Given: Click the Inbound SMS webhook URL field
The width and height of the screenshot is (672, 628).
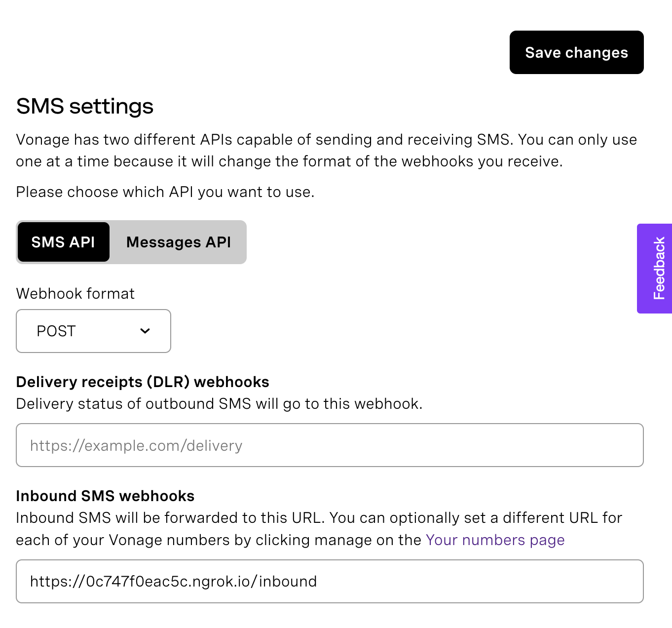Looking at the screenshot, I should (x=330, y=581).
